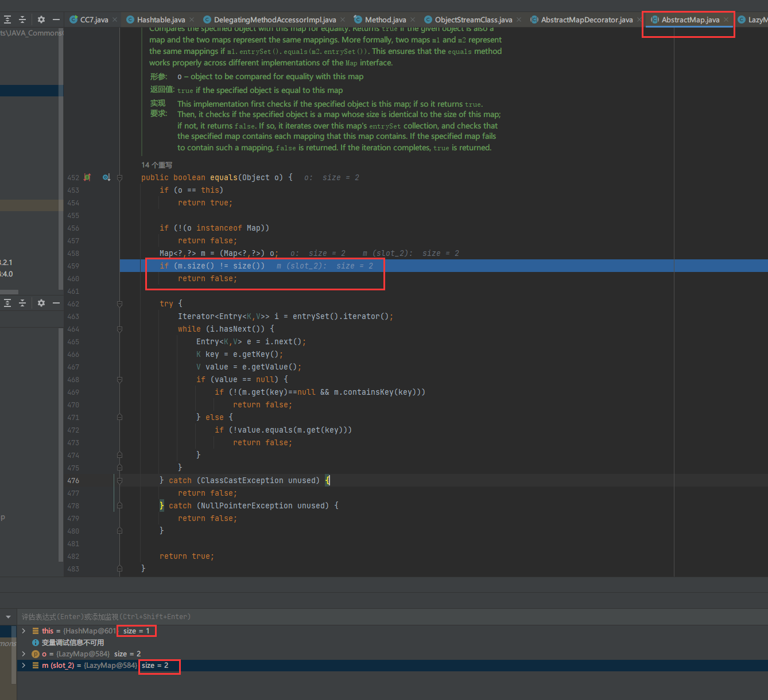Collapse all in the lower tool panel
The width and height of the screenshot is (768, 700).
click(x=22, y=303)
